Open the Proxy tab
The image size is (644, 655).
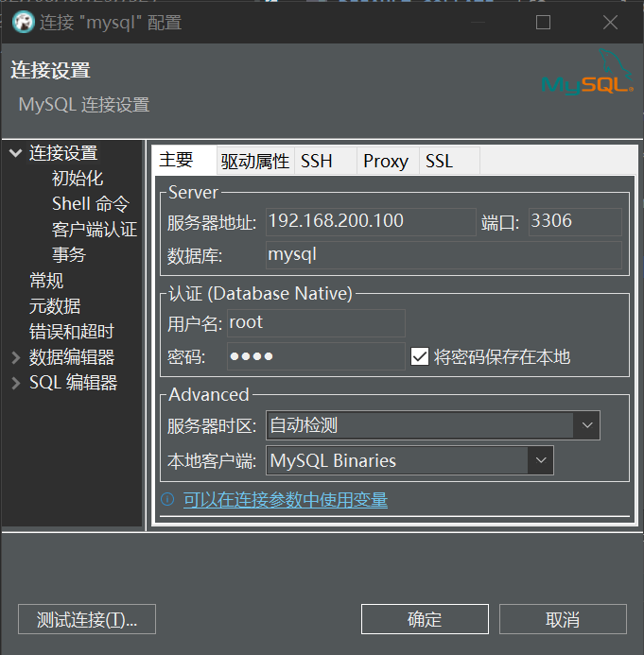coord(388,161)
